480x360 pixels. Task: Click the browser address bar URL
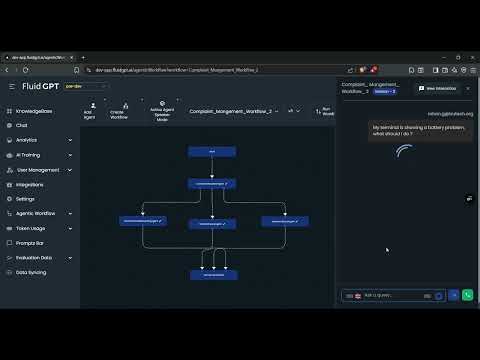(x=177, y=70)
